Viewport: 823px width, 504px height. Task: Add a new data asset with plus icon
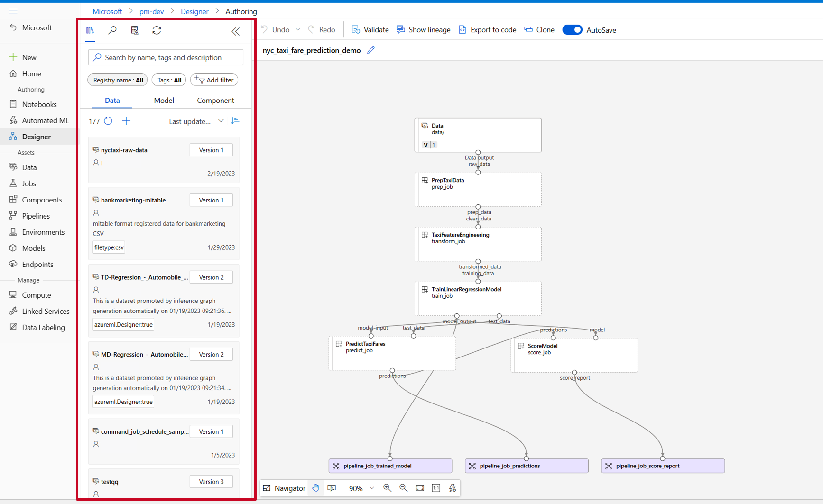tap(126, 121)
